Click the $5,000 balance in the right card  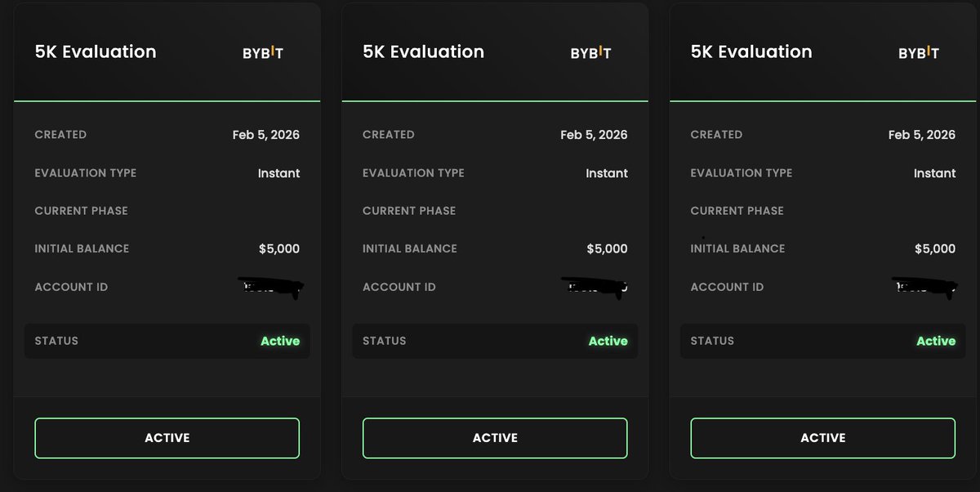(x=935, y=248)
